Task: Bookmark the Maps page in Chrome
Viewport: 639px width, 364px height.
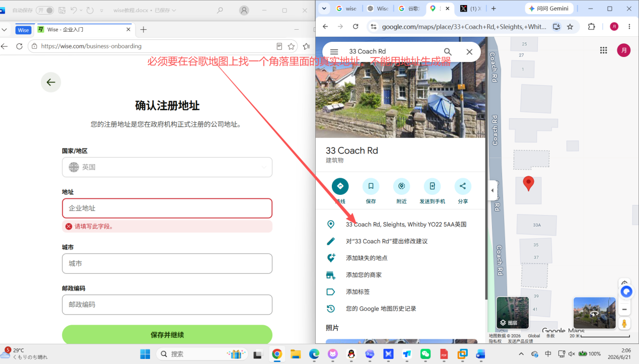Action: point(570,27)
